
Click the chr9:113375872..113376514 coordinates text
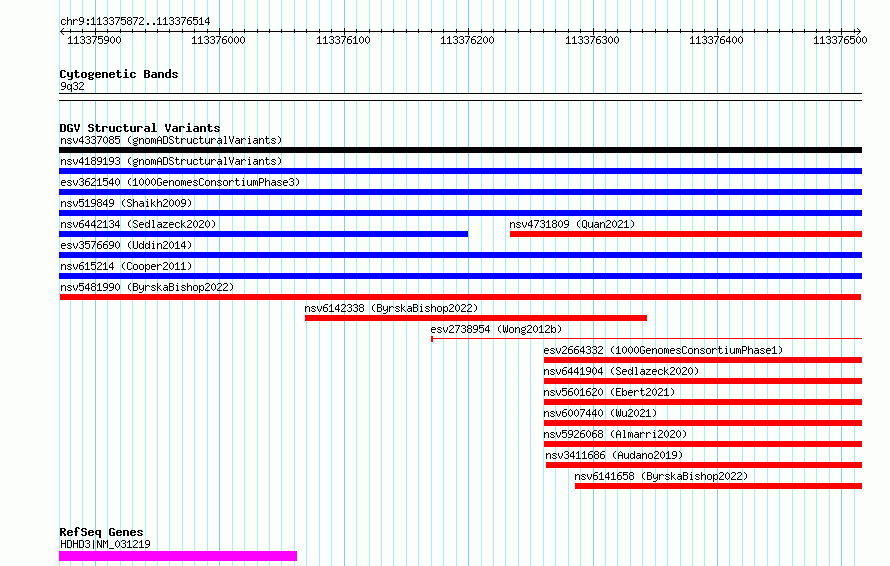tap(135, 22)
